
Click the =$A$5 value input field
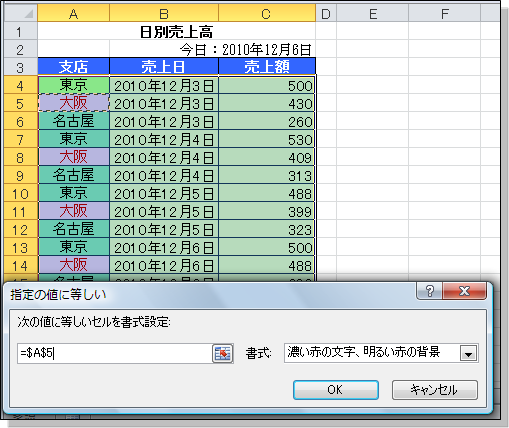coord(115,353)
